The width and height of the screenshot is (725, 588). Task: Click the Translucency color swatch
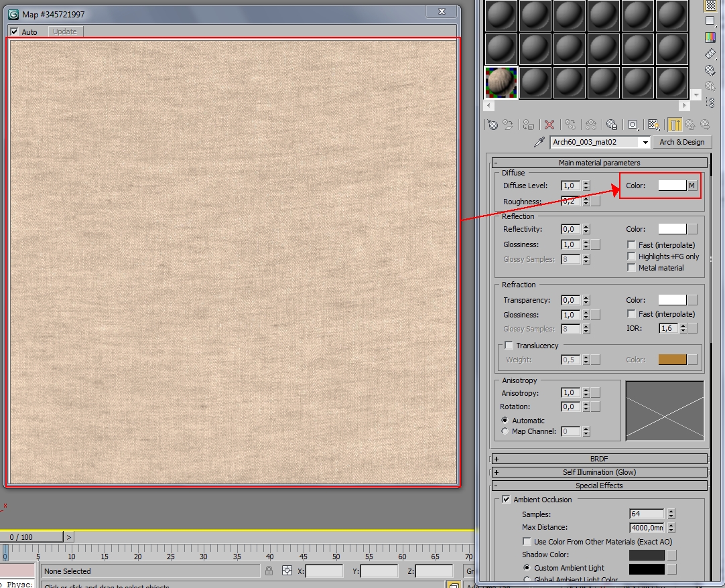point(672,360)
